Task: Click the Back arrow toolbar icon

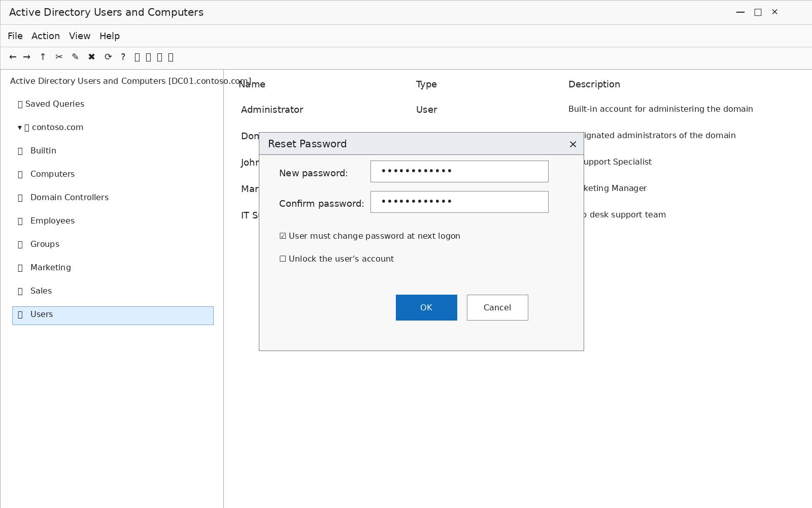Action: coord(13,57)
